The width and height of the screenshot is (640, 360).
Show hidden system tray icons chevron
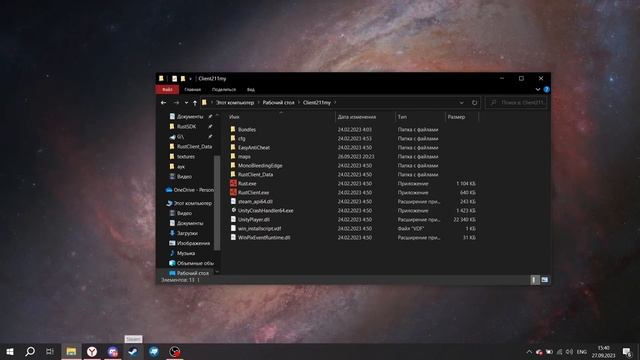529,352
